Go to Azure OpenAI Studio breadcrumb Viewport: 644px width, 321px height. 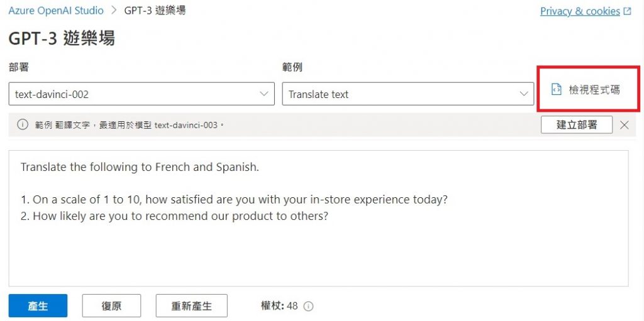click(x=56, y=11)
